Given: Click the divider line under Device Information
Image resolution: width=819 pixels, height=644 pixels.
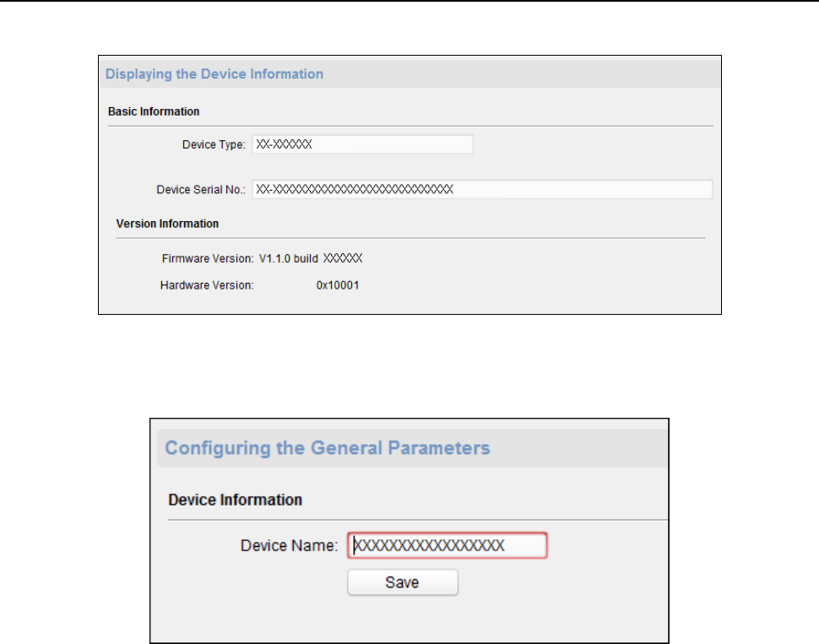Looking at the screenshot, I should (x=418, y=518).
